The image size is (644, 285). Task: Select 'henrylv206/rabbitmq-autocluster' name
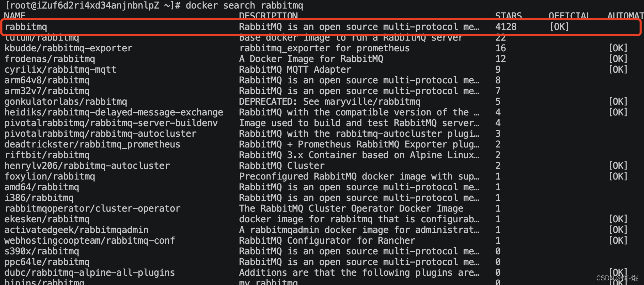pyautogui.click(x=87, y=166)
